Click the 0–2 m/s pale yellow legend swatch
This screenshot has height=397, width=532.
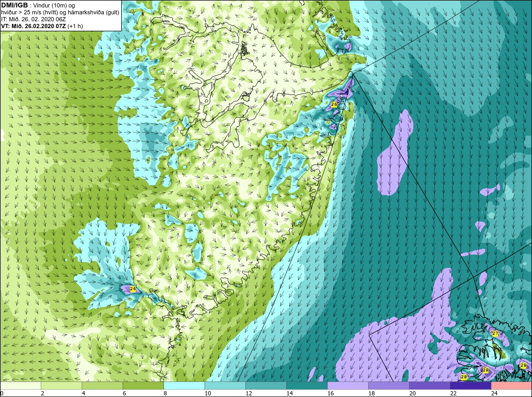20,385
